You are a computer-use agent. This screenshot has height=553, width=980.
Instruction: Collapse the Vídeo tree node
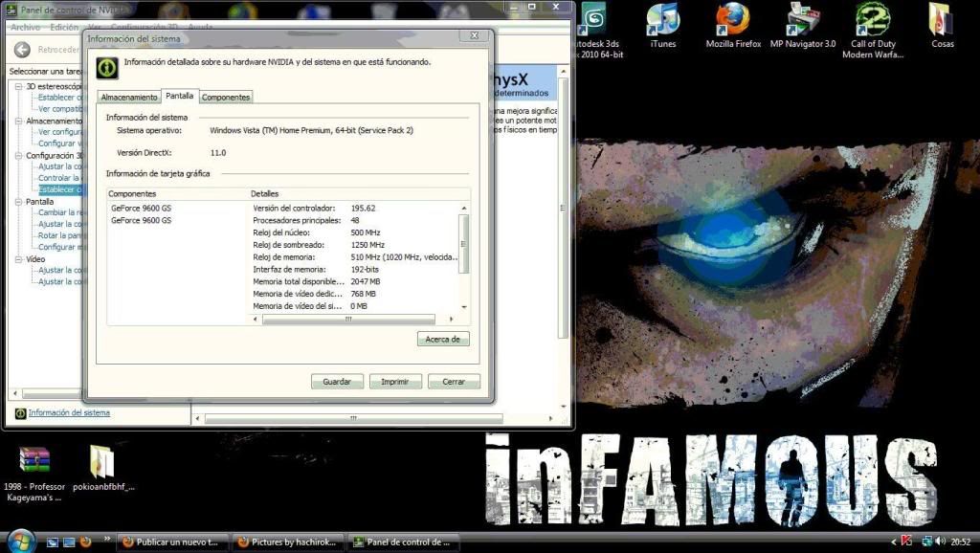(18, 258)
